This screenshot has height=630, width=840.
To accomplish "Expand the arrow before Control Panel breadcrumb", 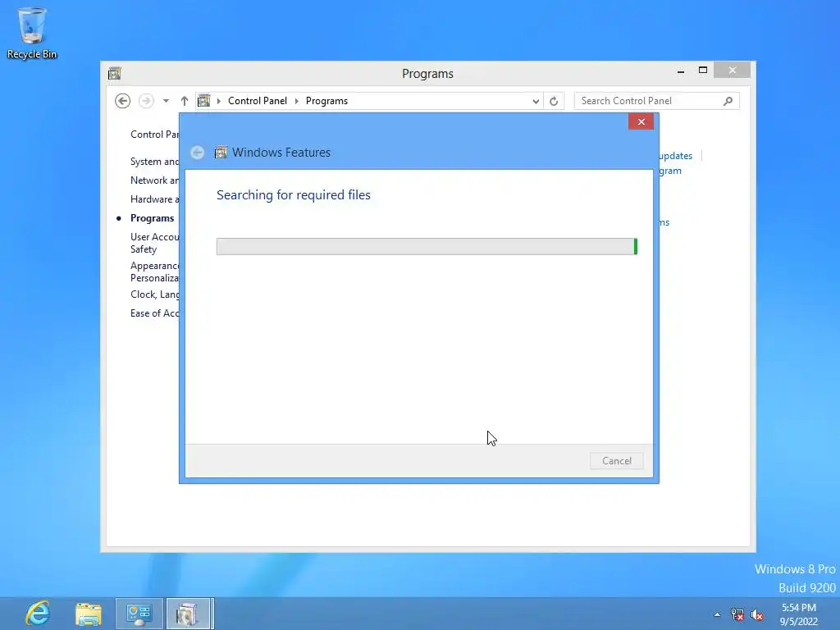I will click(x=218, y=101).
